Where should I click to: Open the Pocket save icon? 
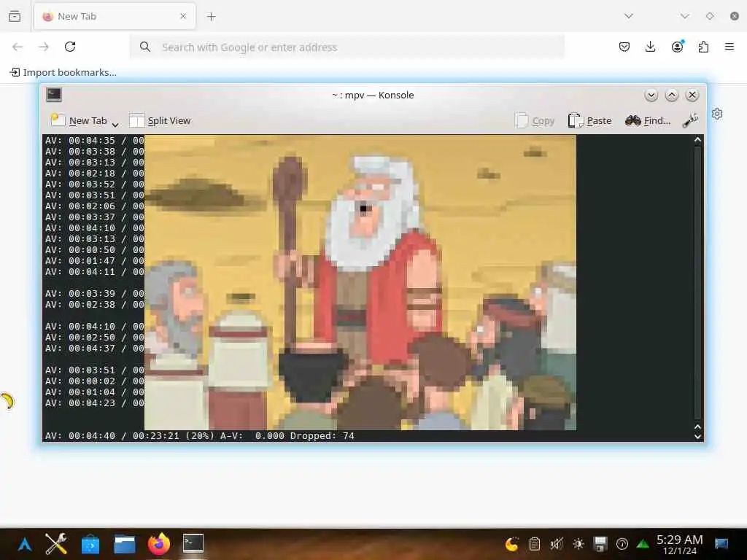coord(624,47)
